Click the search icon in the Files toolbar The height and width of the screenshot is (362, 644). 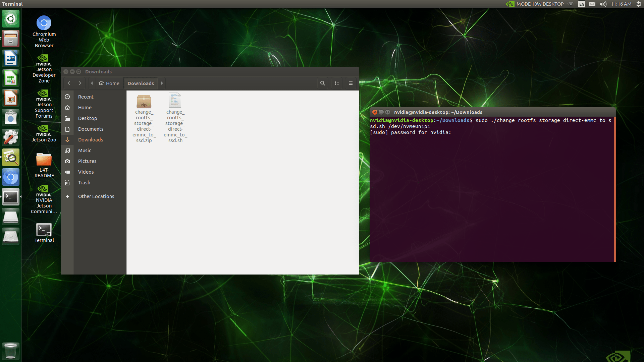[x=322, y=83]
